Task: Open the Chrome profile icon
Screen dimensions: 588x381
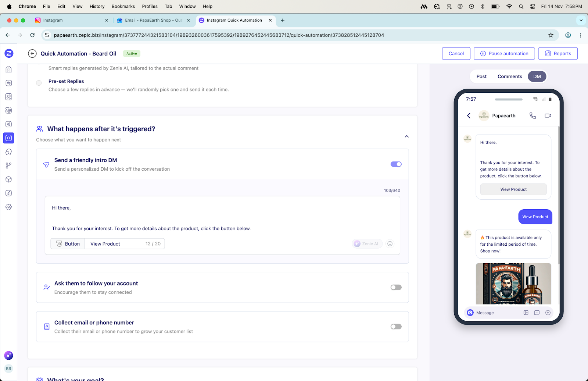Action: (x=568, y=35)
